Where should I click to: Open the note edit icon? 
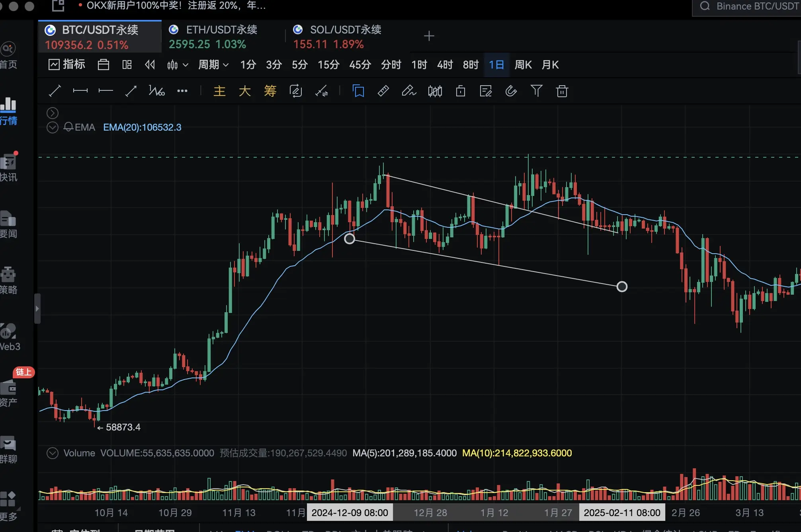point(486,91)
